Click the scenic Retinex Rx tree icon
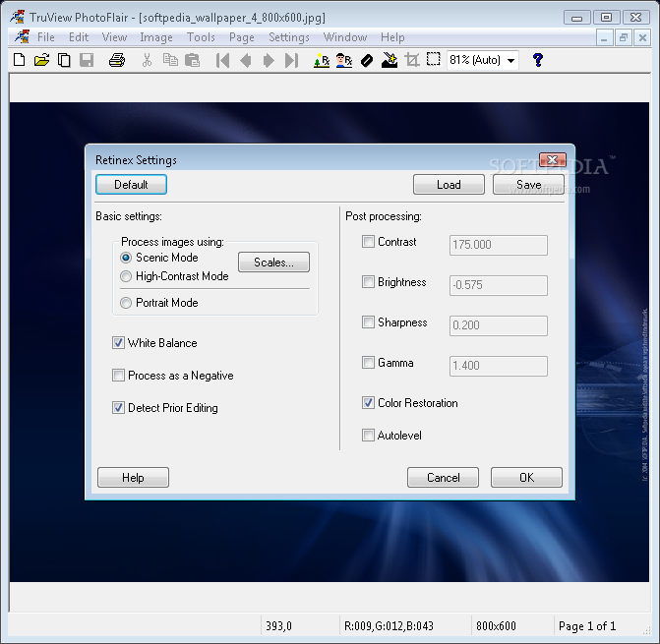Image resolution: width=660 pixels, height=644 pixels. [x=322, y=60]
